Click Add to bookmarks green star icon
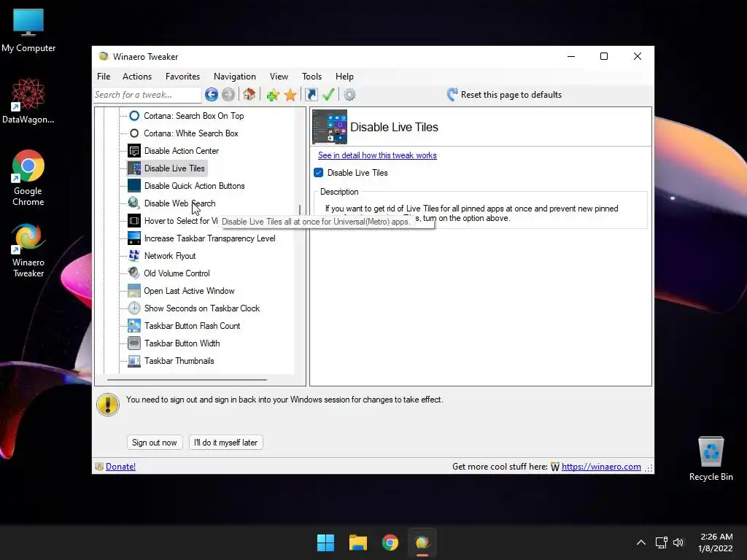 [273, 96]
